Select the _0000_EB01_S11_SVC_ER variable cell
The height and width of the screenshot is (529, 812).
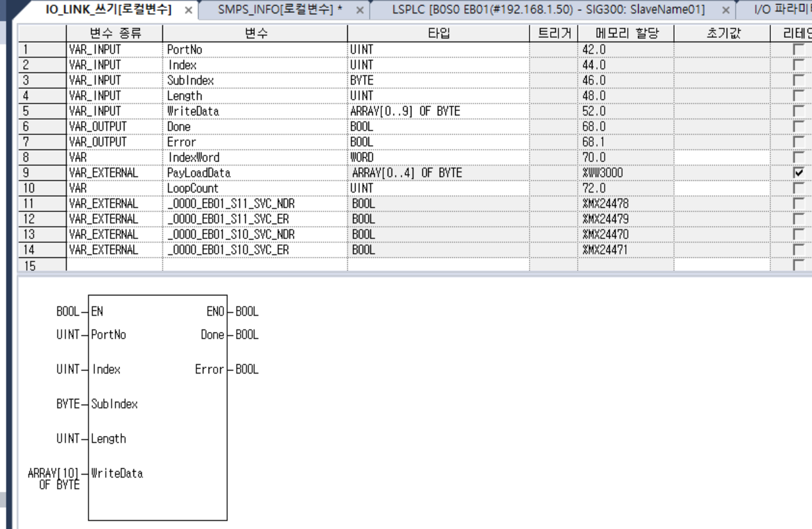[x=255, y=218]
